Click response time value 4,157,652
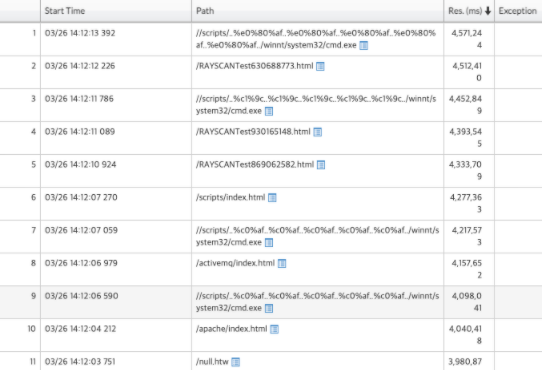This screenshot has width=542, height=370. click(x=467, y=269)
